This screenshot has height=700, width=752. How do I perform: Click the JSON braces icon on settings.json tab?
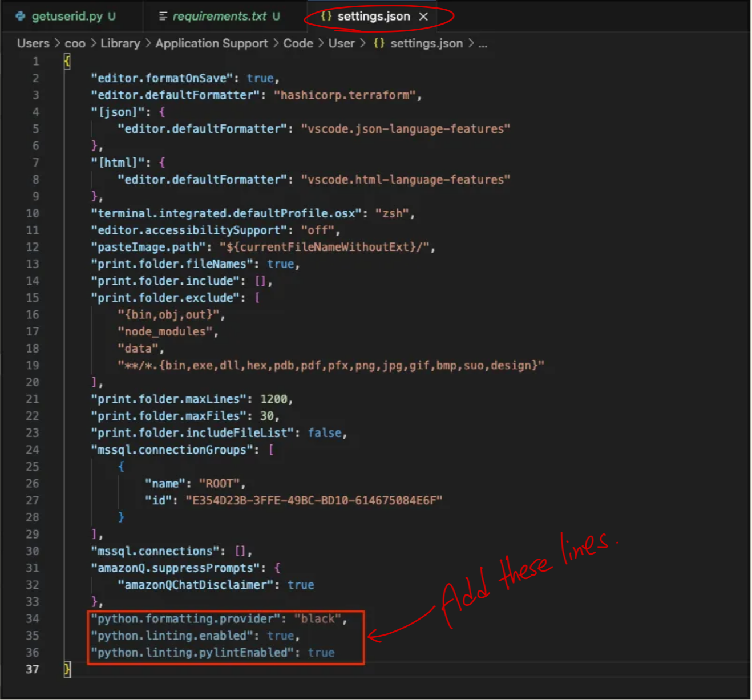pos(326,17)
